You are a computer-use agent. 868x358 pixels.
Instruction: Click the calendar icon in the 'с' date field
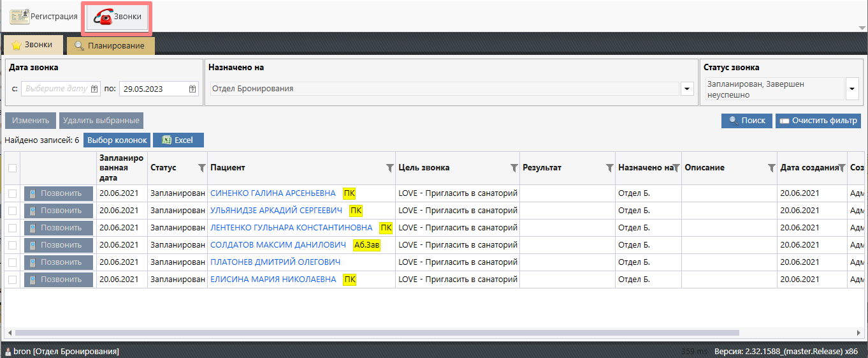[x=94, y=89]
